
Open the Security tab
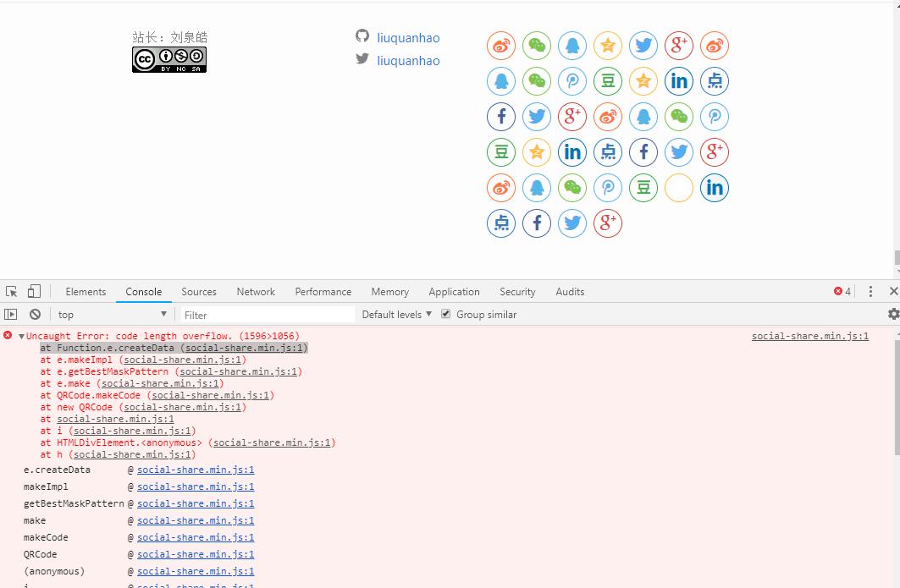point(517,291)
